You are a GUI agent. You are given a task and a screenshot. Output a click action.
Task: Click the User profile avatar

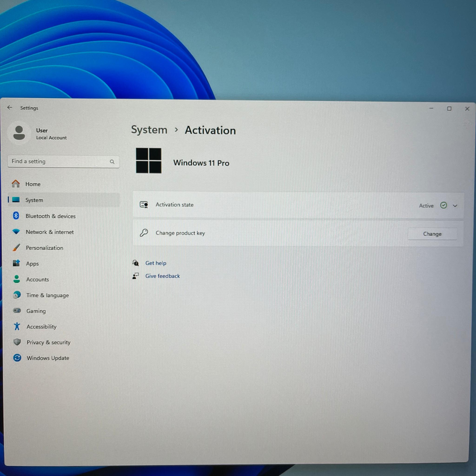(x=19, y=133)
